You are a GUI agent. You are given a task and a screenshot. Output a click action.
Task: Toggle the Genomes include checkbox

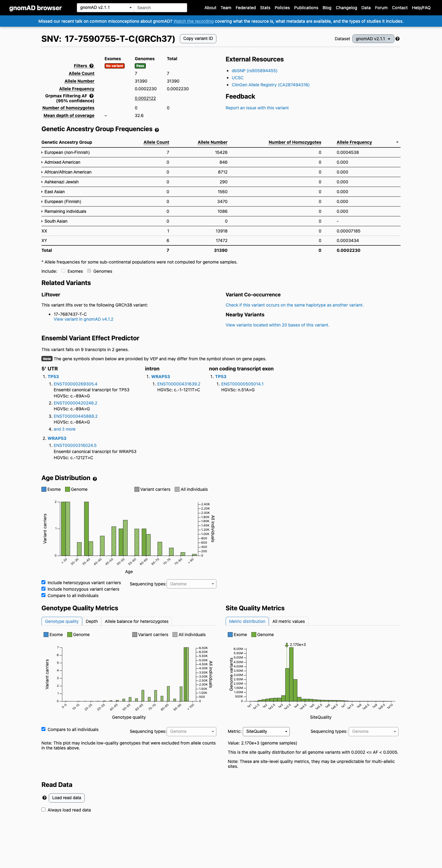pyautogui.click(x=89, y=271)
